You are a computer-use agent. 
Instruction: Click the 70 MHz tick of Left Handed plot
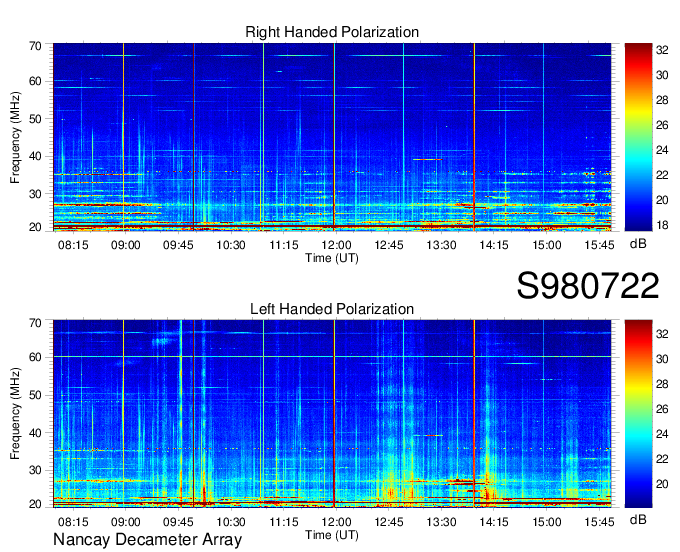(x=35, y=323)
